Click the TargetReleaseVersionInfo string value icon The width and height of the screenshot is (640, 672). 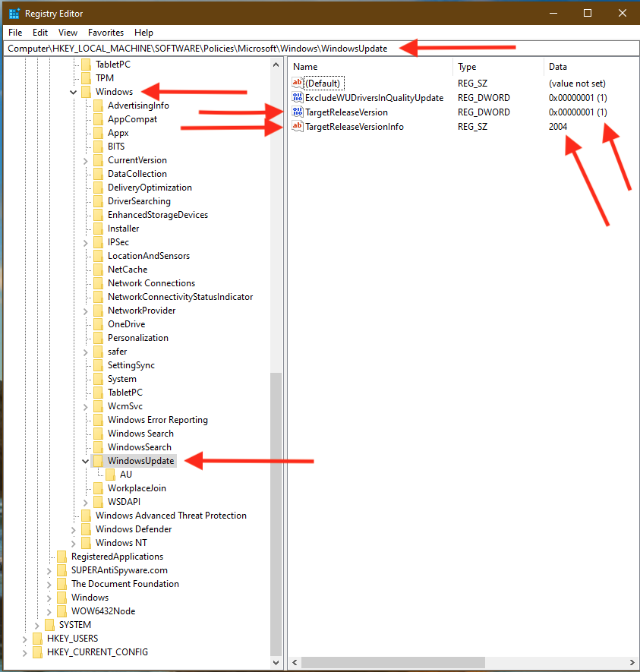tap(298, 127)
